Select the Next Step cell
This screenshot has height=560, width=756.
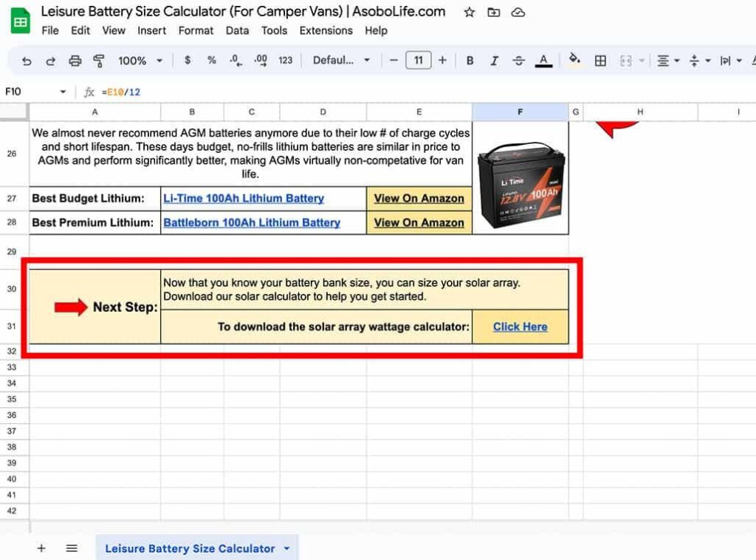95,307
